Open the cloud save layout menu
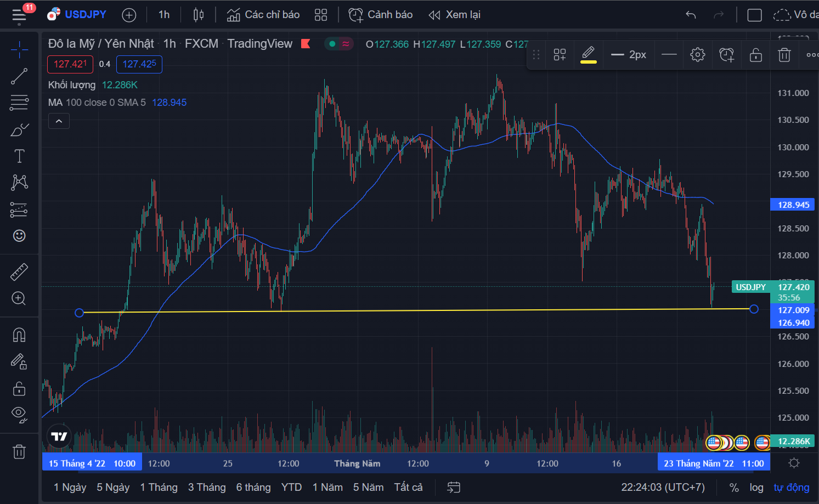Image resolution: width=819 pixels, height=504 pixels. (x=795, y=15)
